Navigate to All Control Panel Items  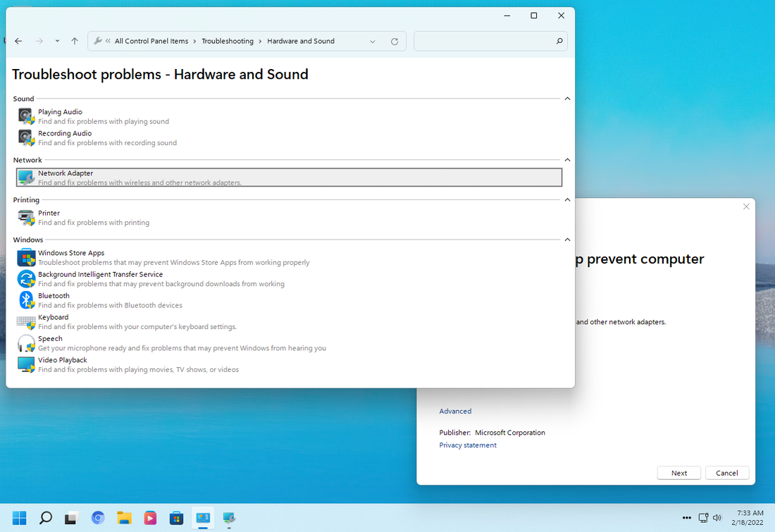point(151,41)
